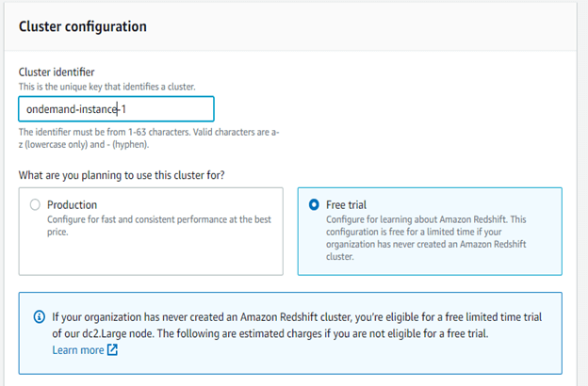The height and width of the screenshot is (386, 588).
Task: Select the Production radio button
Action: (36, 204)
